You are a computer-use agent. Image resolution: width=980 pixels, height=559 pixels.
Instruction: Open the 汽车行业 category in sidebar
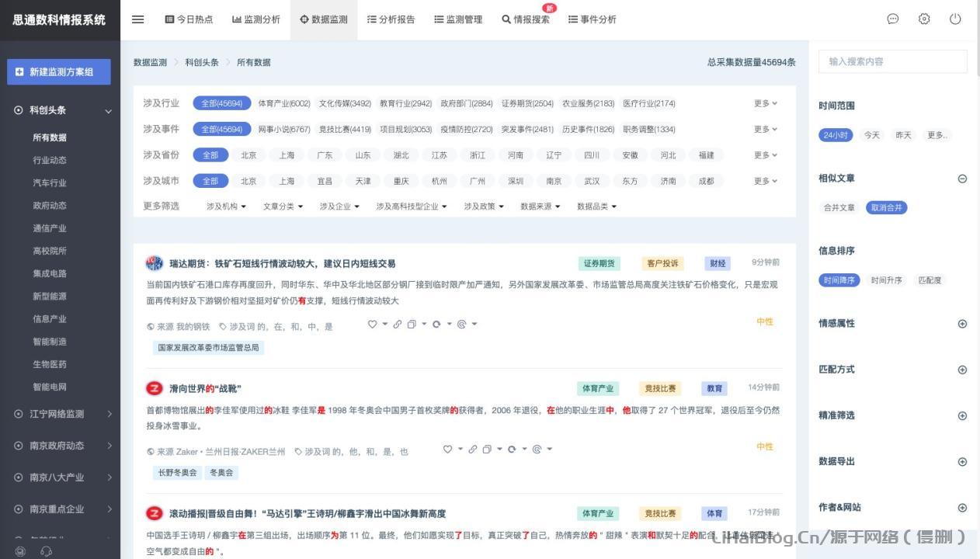(x=49, y=182)
